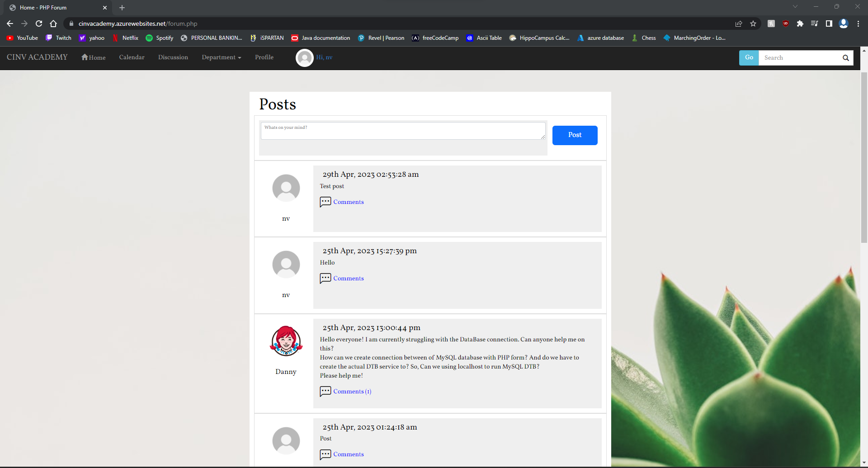Open the Discussion nav item
The width and height of the screenshot is (868, 468).
pos(173,57)
